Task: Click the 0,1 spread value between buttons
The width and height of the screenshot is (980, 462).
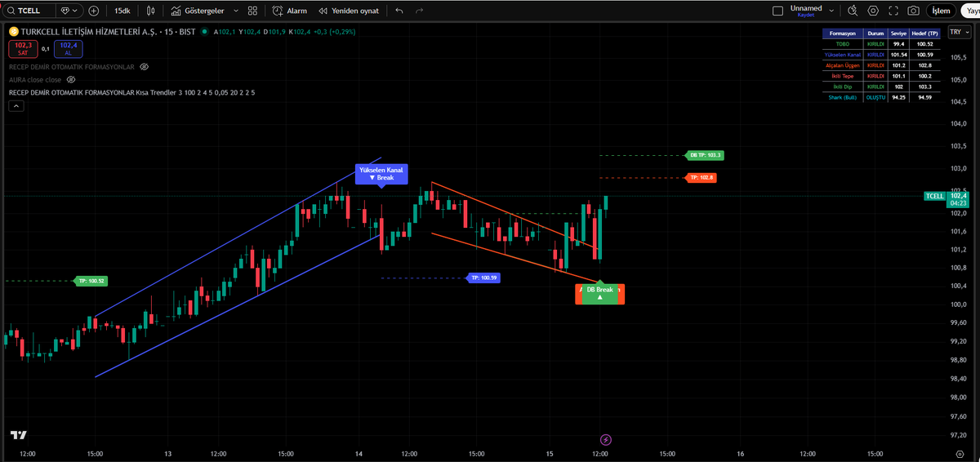Action: pyautogui.click(x=46, y=49)
